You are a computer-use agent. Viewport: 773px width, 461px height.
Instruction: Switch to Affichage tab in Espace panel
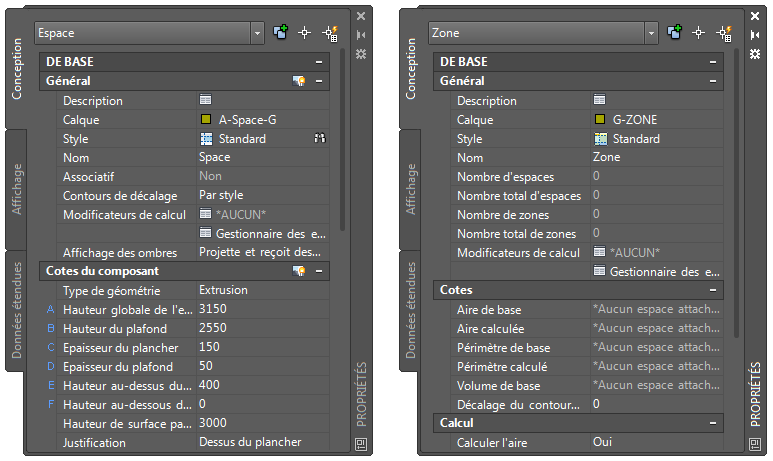[x=17, y=188]
